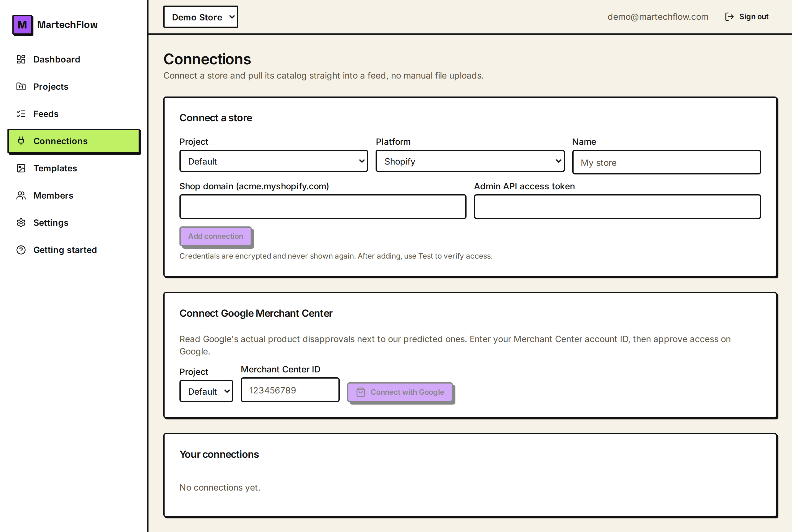Click the Members people icon

coord(21,195)
